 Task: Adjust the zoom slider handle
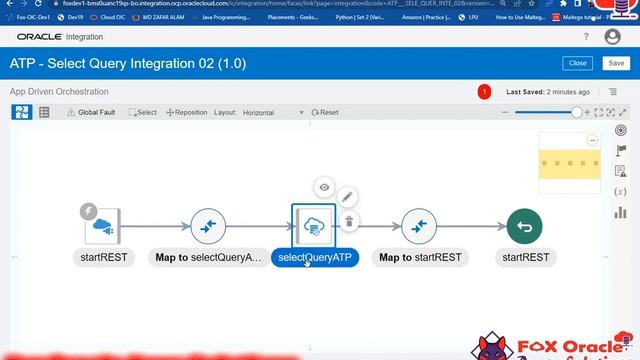576,112
